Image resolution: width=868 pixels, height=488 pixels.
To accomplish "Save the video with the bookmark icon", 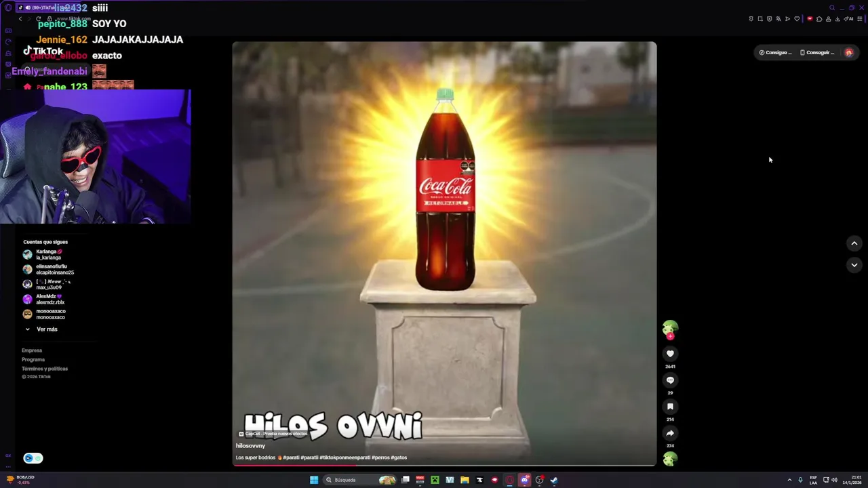I will [x=670, y=407].
